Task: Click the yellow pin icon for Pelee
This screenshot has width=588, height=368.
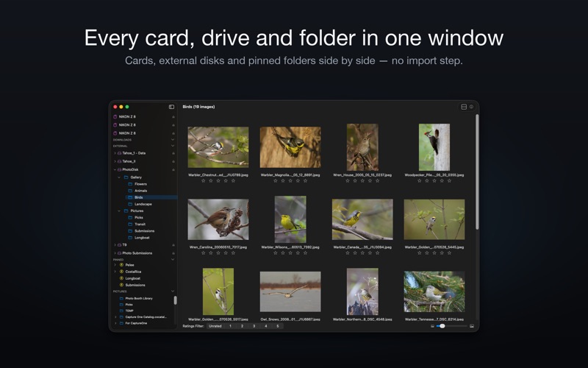Action: point(121,265)
